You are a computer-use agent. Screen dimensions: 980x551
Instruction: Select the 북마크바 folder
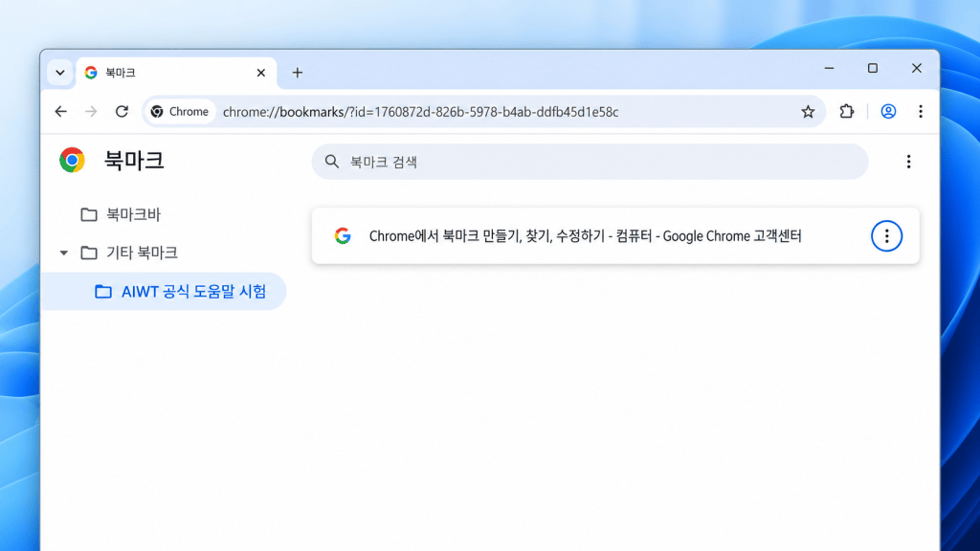tap(121, 214)
